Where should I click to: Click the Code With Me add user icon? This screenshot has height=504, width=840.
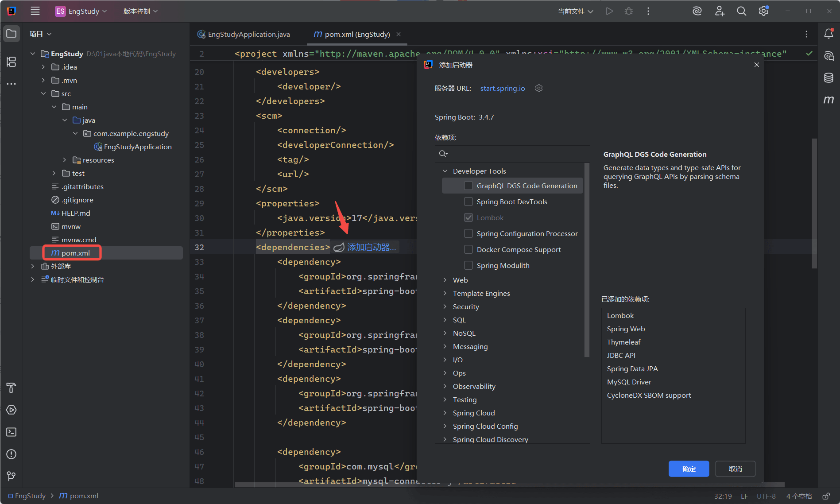click(720, 11)
